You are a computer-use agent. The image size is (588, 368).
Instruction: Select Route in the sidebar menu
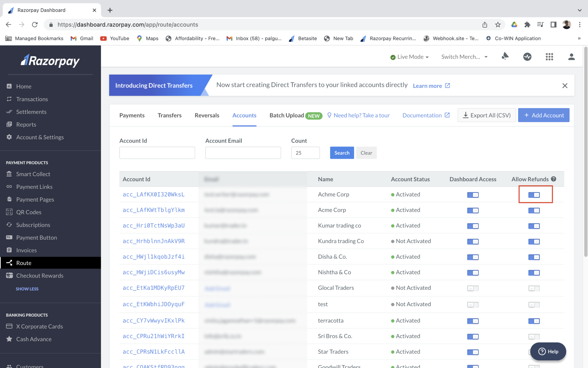(x=50, y=263)
